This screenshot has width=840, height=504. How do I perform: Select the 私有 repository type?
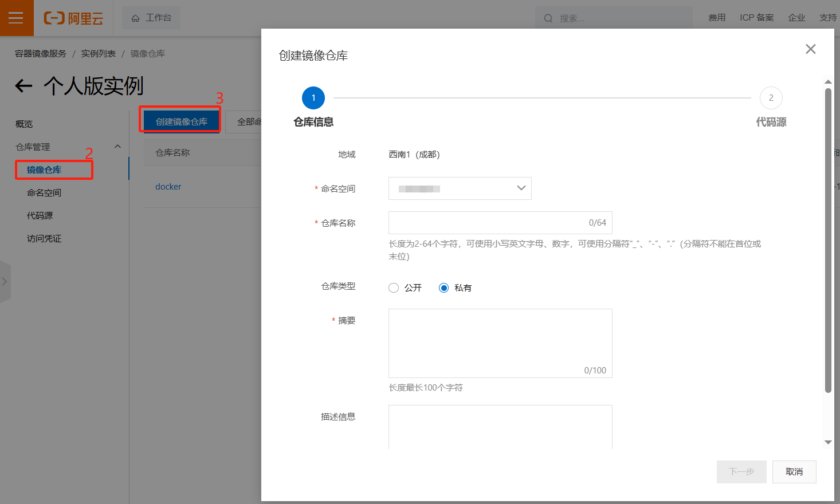[444, 288]
